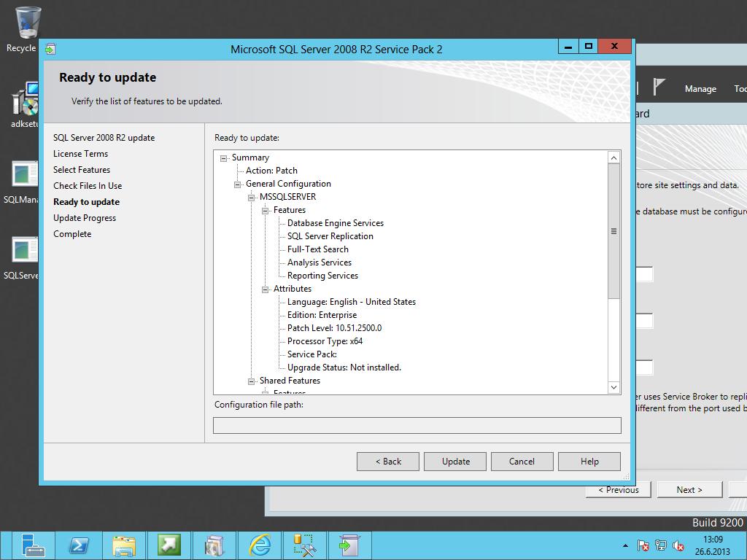Select 'Analysis Services' in the tree
Image resolution: width=747 pixels, height=560 pixels.
(320, 262)
